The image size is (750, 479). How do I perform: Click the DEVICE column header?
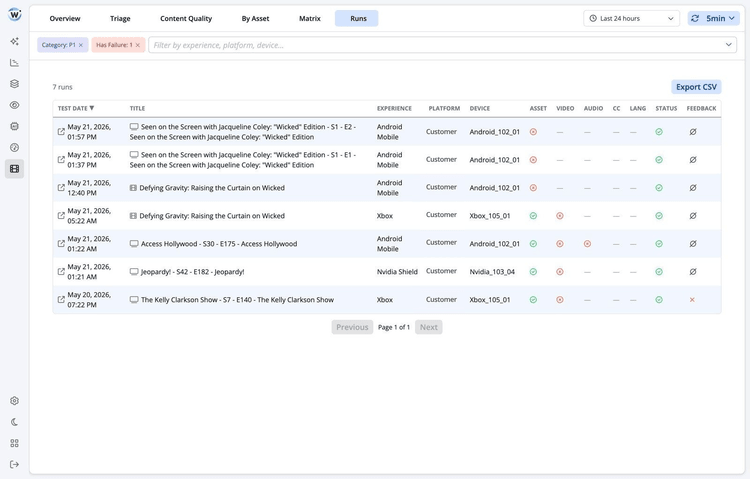(480, 108)
